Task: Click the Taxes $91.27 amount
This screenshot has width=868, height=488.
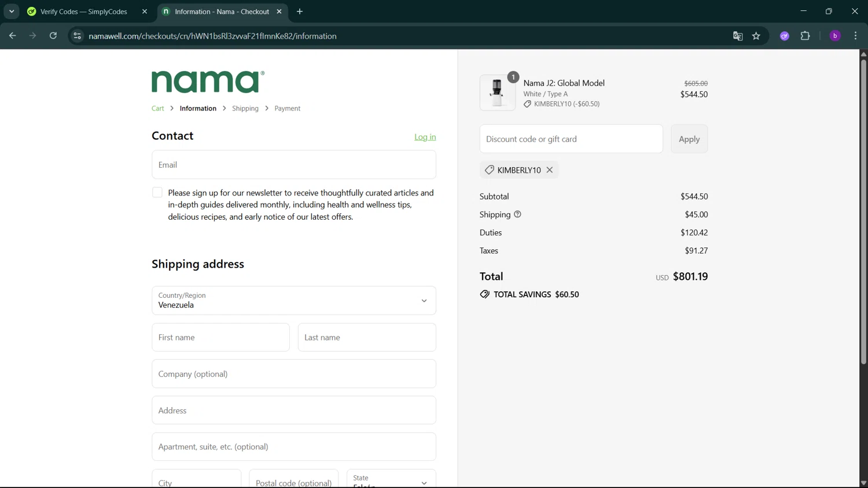Action: click(696, 250)
